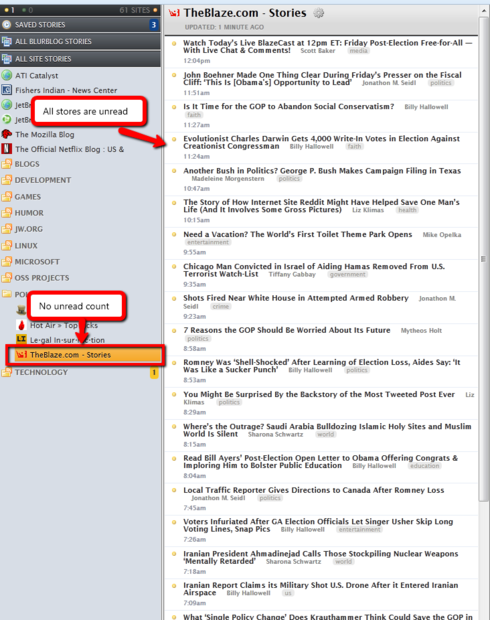Toggle unread dot on GOP Social Conservatism story
This screenshot has width=490, height=620.
pos(174,107)
